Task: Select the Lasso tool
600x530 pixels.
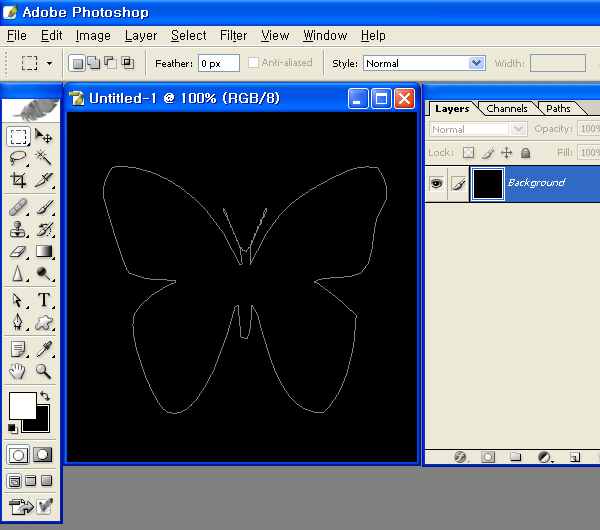Action: [18, 158]
